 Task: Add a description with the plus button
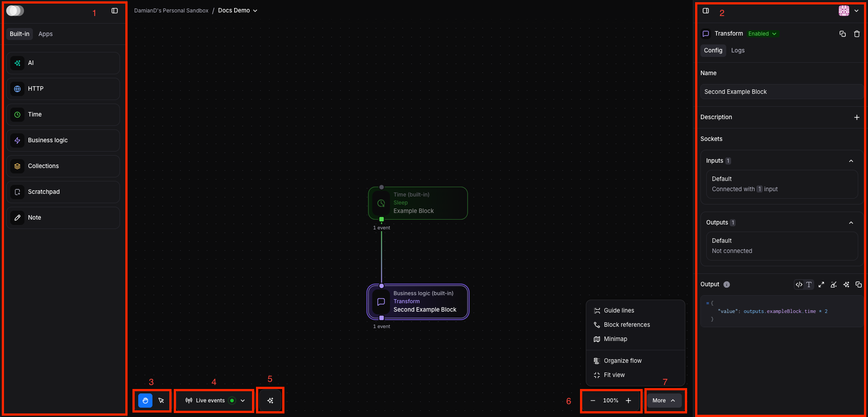857,117
